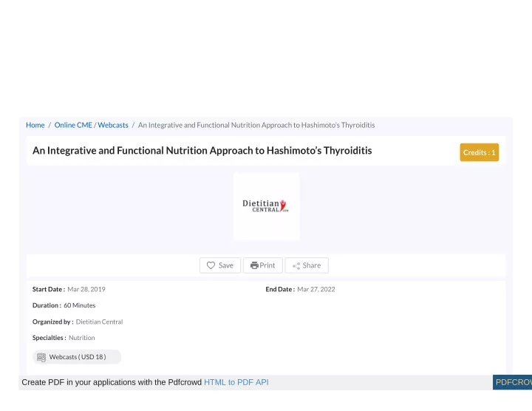Click the Dietitian Central organizer name
This screenshot has width=532, height=411.
(x=100, y=322)
